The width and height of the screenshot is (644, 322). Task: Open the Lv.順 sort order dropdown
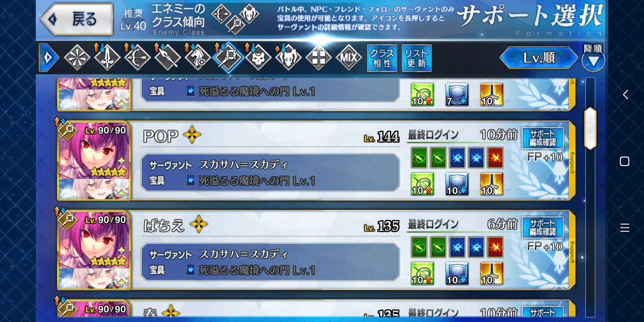539,58
